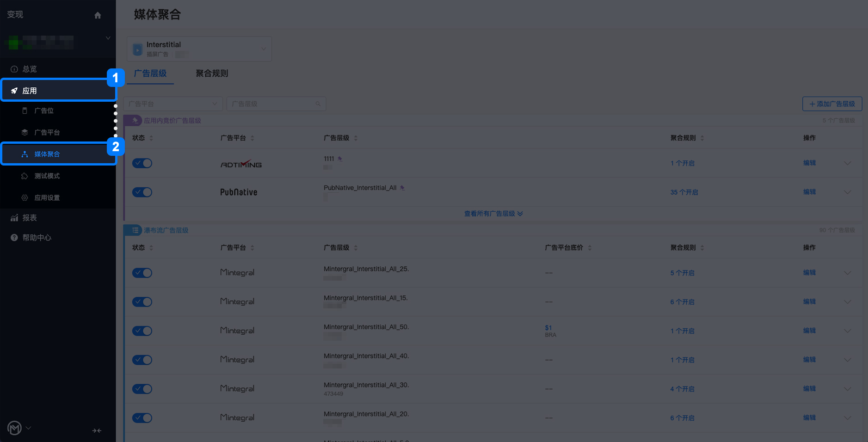Click the 测试模式 puzzle icon

[x=25, y=176]
